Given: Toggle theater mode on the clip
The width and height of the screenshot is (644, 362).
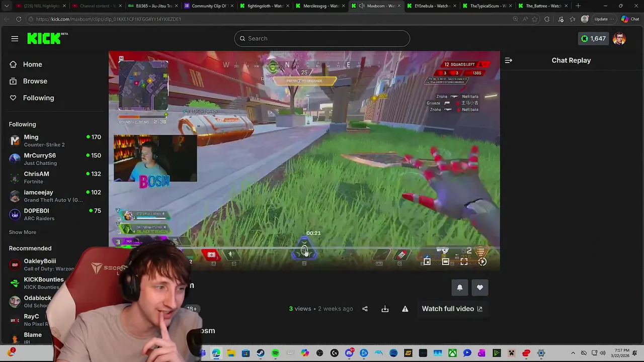Looking at the screenshot, I should (x=445, y=261).
